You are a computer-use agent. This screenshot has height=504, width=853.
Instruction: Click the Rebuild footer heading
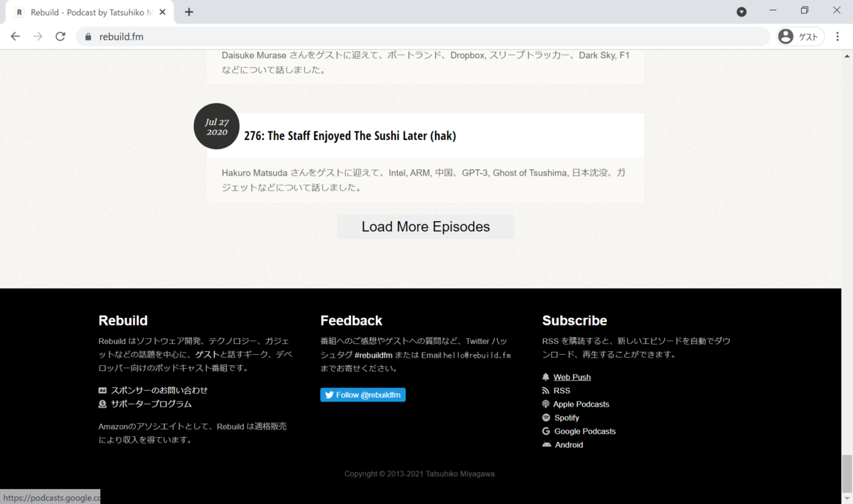[123, 321]
